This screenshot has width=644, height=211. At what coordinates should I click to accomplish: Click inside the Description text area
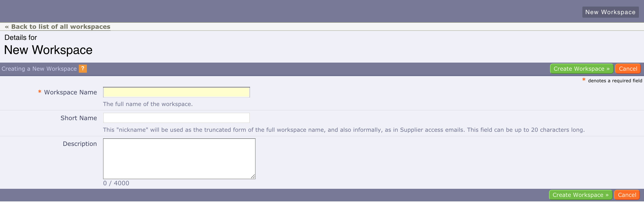click(x=179, y=159)
